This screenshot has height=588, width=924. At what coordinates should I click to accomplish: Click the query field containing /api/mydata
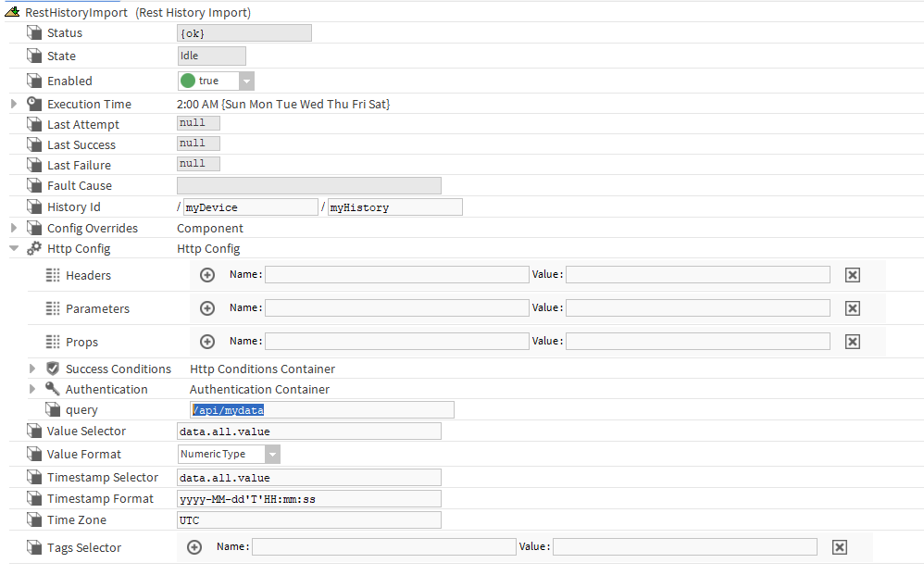tap(321, 409)
